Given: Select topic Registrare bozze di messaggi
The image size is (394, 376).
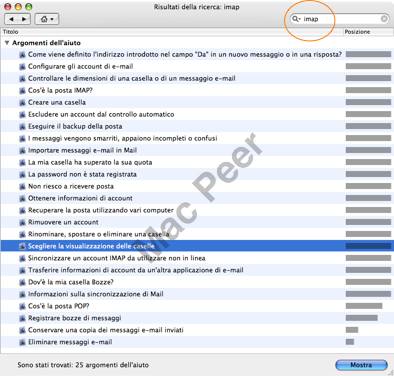Looking at the screenshot, I should (75, 318).
